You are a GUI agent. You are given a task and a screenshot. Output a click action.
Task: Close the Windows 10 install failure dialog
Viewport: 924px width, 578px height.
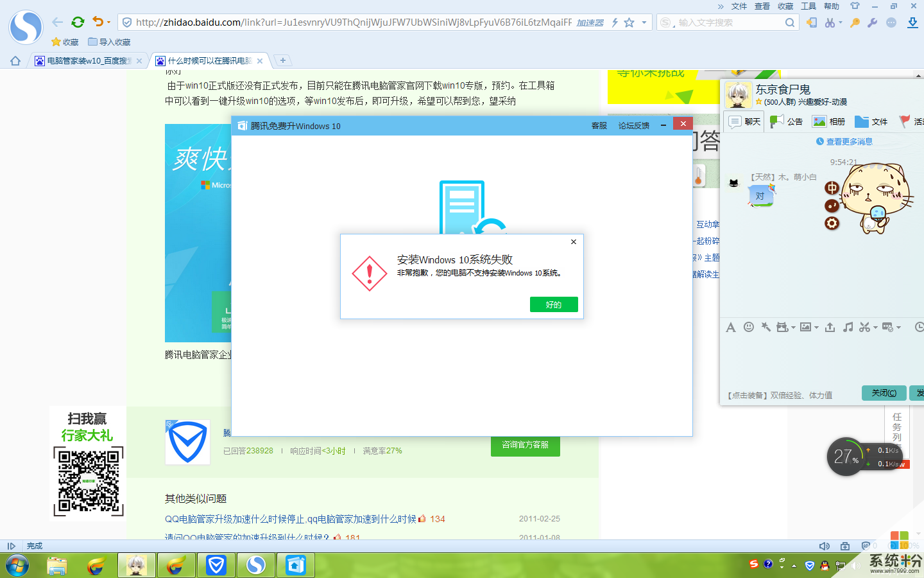click(x=574, y=242)
